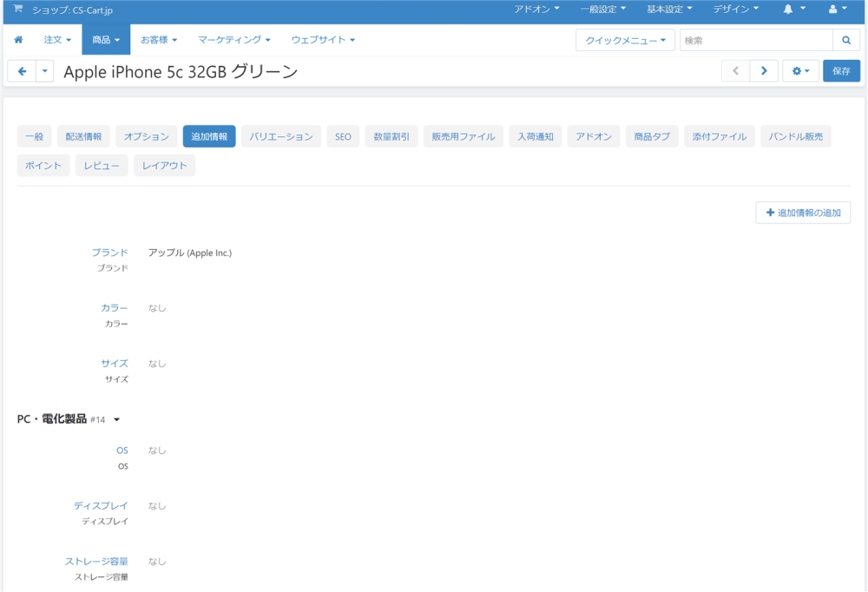Switch to the 販売用ファイル tab

point(464,137)
